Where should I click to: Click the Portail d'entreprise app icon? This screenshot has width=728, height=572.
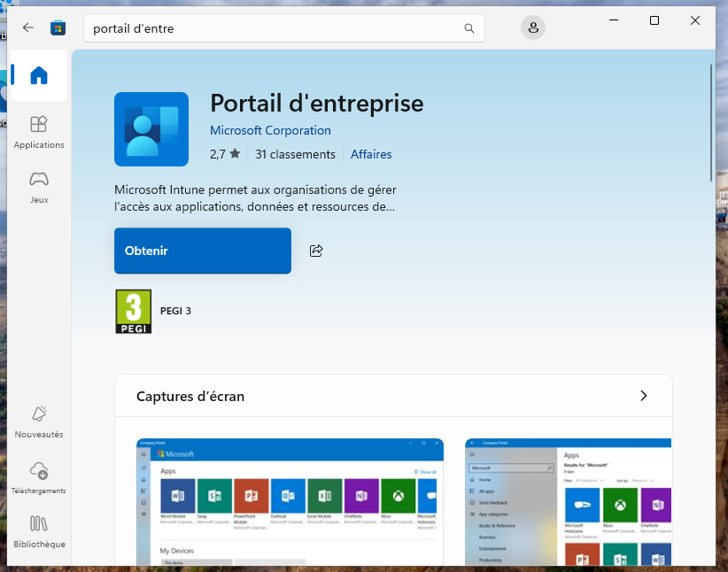click(151, 129)
